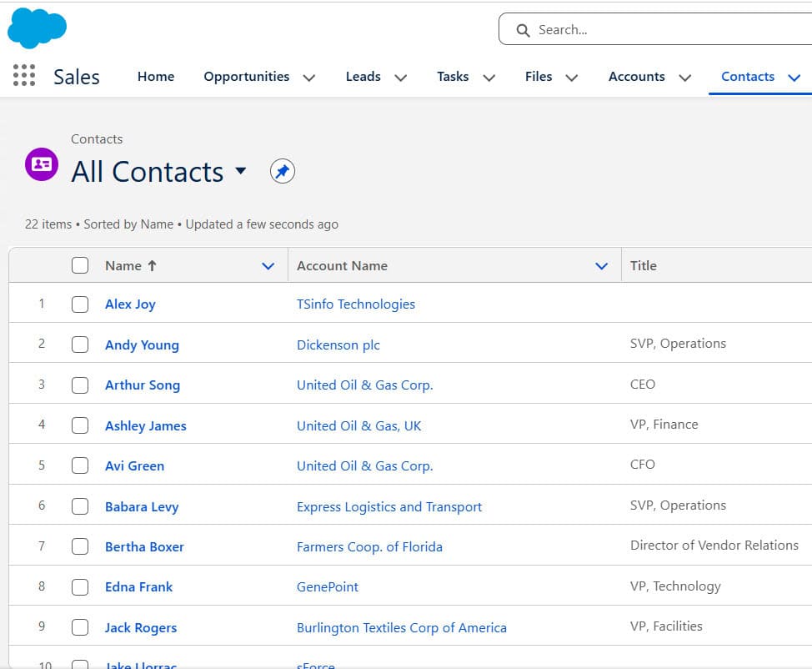Screen dimensions: 812x669
Task: Open the Opportunities tab
Action: click(x=248, y=76)
